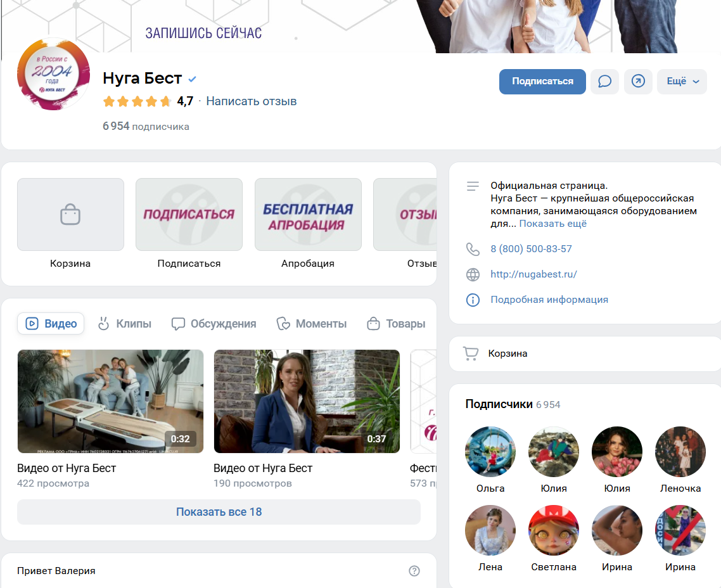Image resolution: width=721 pixels, height=588 pixels.
Task: Click the verified checkmark next to Нуга Бест
Action: 192,79
